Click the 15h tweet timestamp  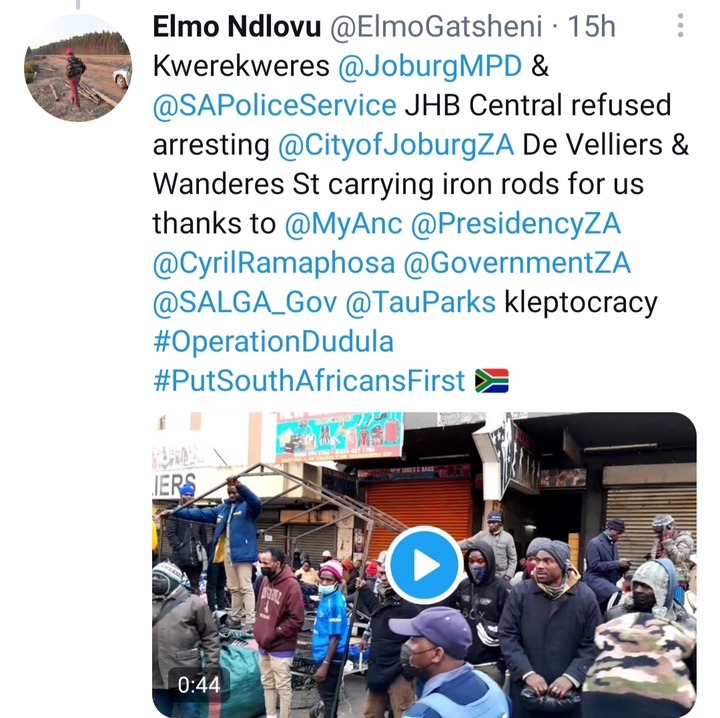591,26
